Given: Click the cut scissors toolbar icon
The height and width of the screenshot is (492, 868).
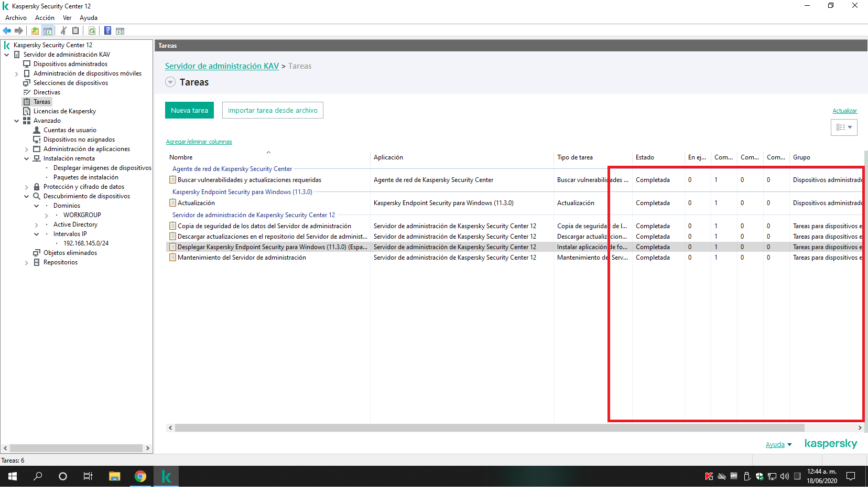Looking at the screenshot, I should (x=64, y=30).
